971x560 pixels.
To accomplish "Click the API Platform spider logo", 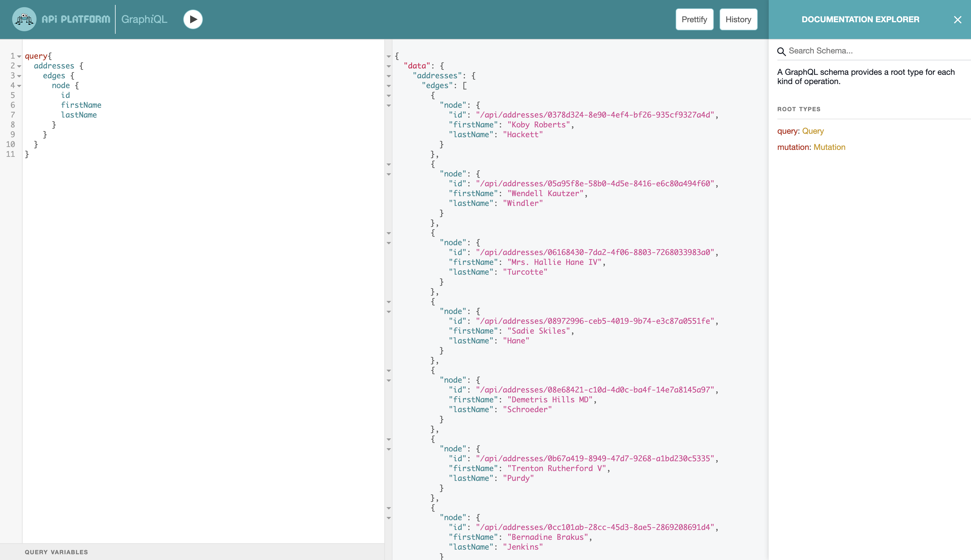I will (x=24, y=19).
